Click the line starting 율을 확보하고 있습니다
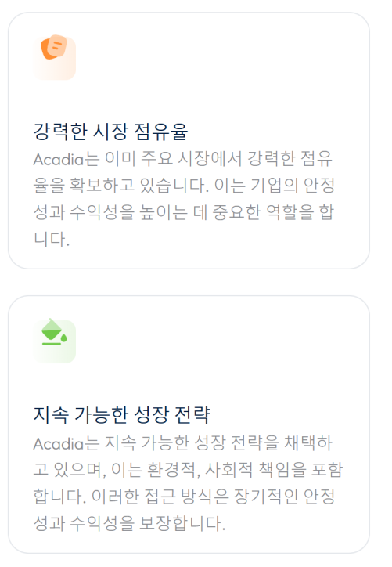The height and width of the screenshot is (567, 392). coord(184,185)
